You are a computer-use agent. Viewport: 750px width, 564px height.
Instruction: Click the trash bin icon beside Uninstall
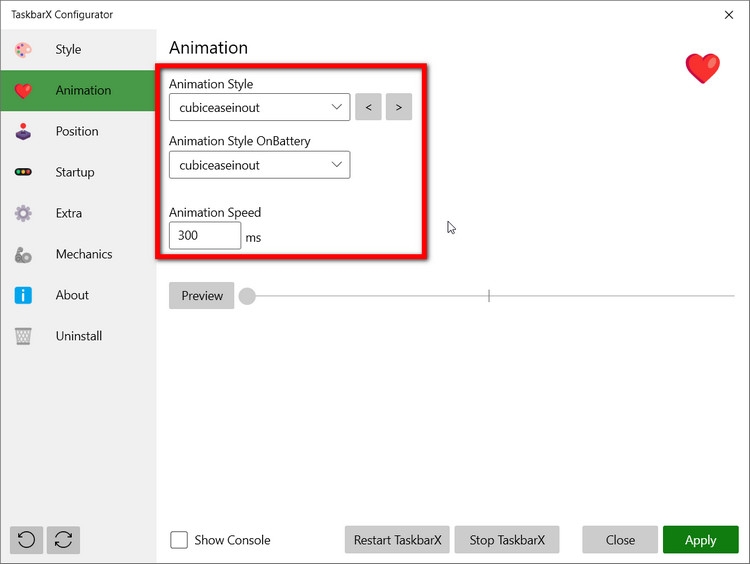(23, 336)
